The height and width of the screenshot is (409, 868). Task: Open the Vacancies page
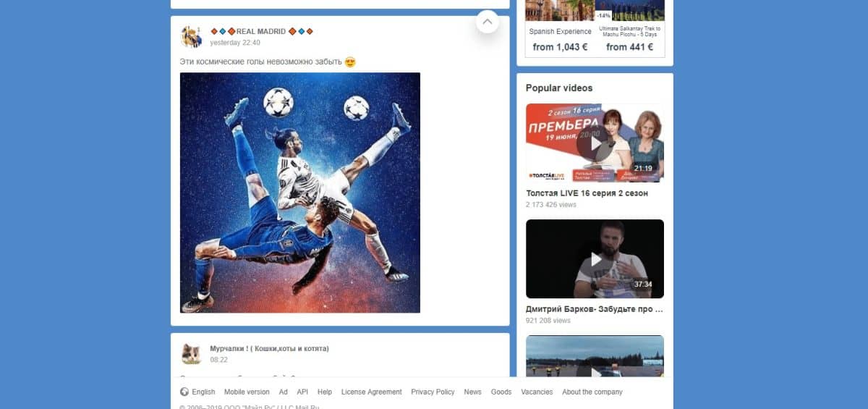coord(537,392)
